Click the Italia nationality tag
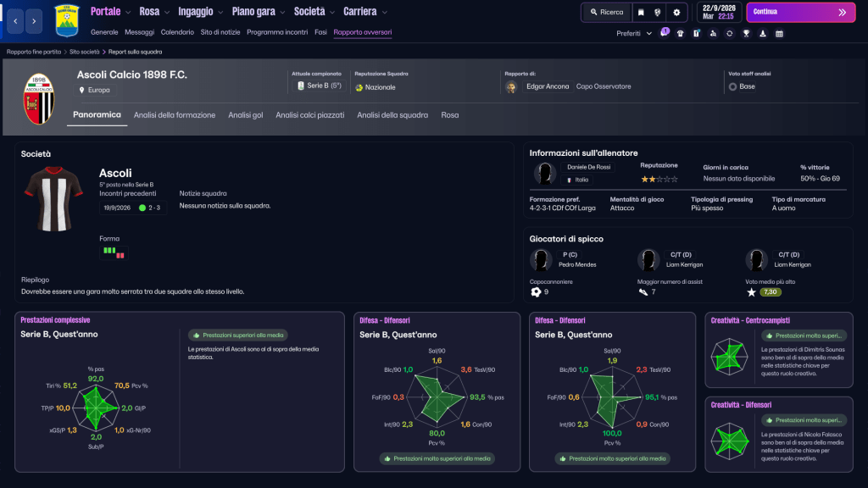This screenshot has width=868, height=488. point(576,180)
